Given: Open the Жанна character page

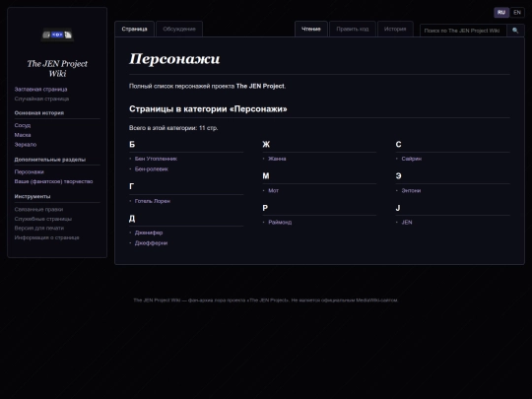Looking at the screenshot, I should click(277, 159).
